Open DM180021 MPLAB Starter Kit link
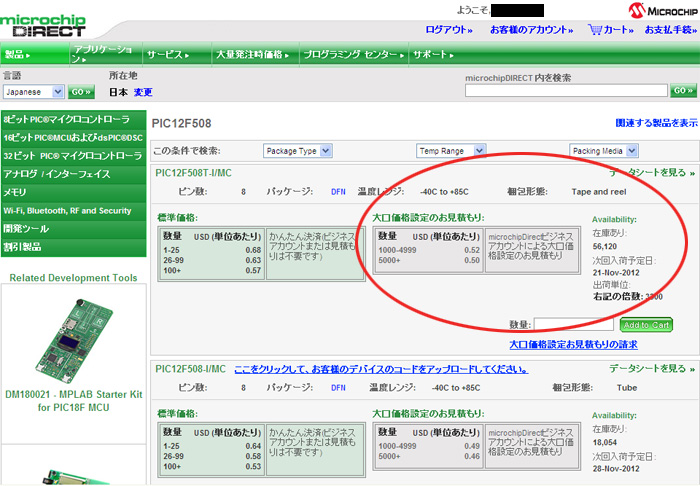700x486 pixels. coord(74,401)
